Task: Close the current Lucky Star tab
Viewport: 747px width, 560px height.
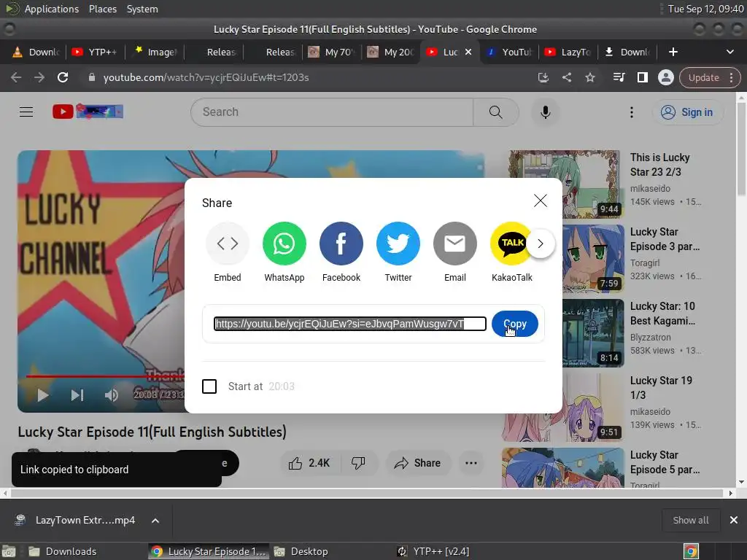Action: [x=468, y=52]
